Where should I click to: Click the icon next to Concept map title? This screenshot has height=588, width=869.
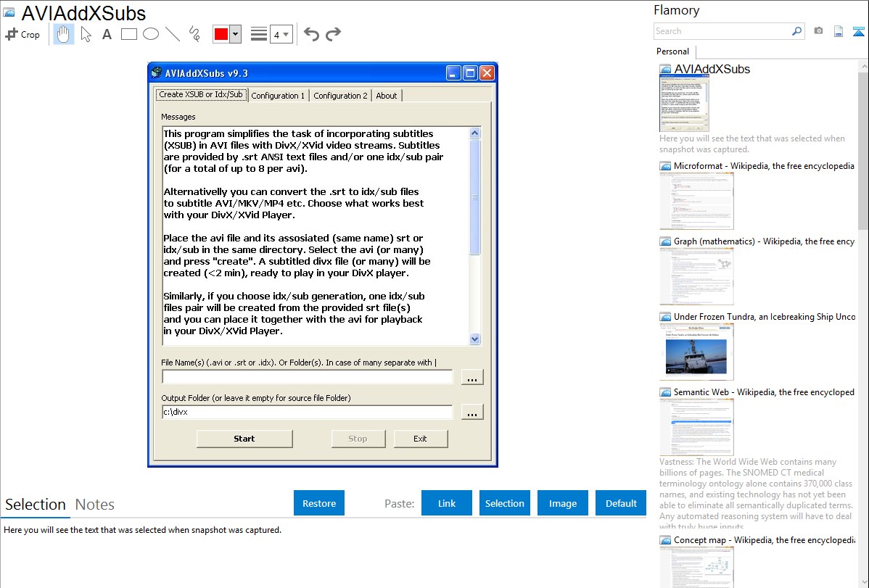coord(665,540)
